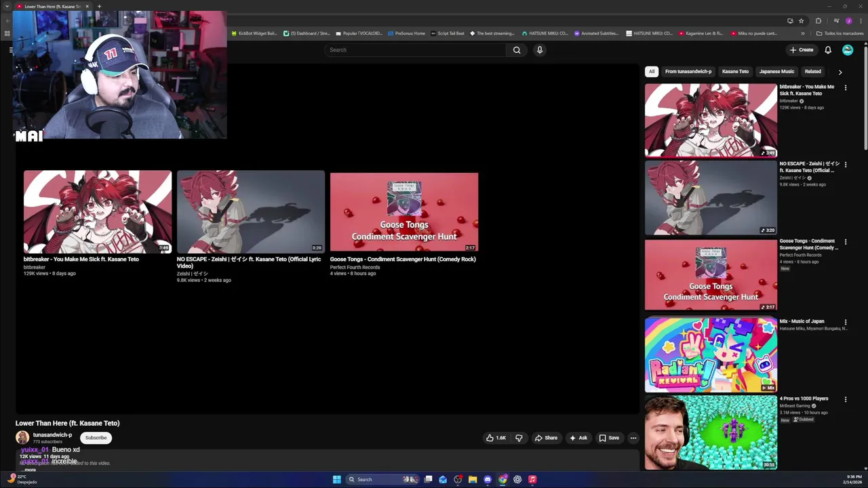Play NO ESCAPE Zeishi endscreen thumbnail

251,212
